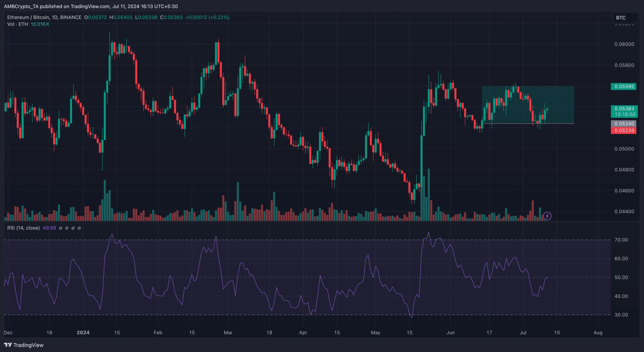Click the 0.05800 price axis value

[624, 65]
